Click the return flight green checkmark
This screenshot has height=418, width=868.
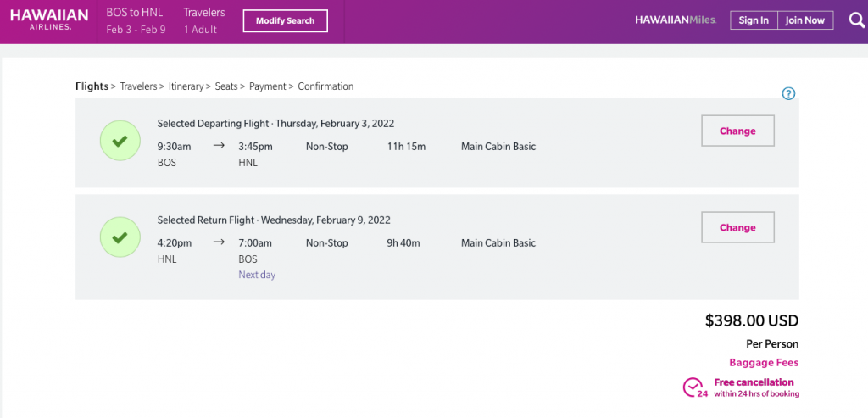coord(120,238)
